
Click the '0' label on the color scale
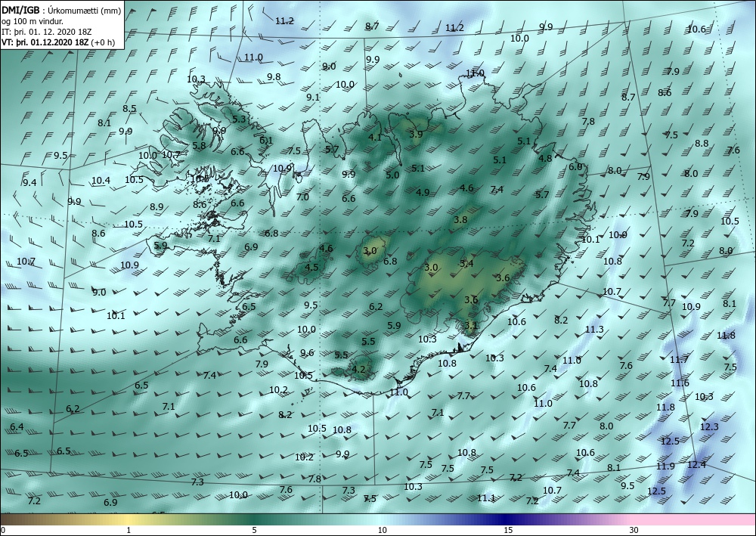coord(4,530)
